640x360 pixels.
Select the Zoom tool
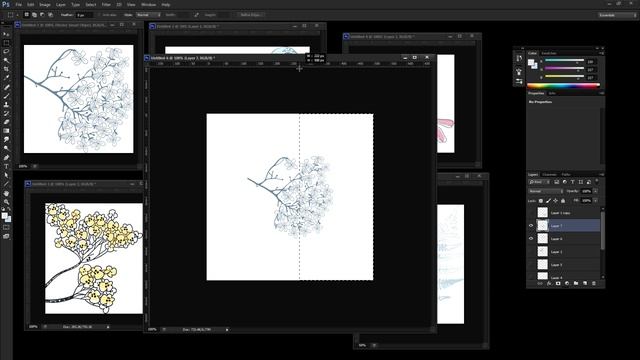click(6, 202)
